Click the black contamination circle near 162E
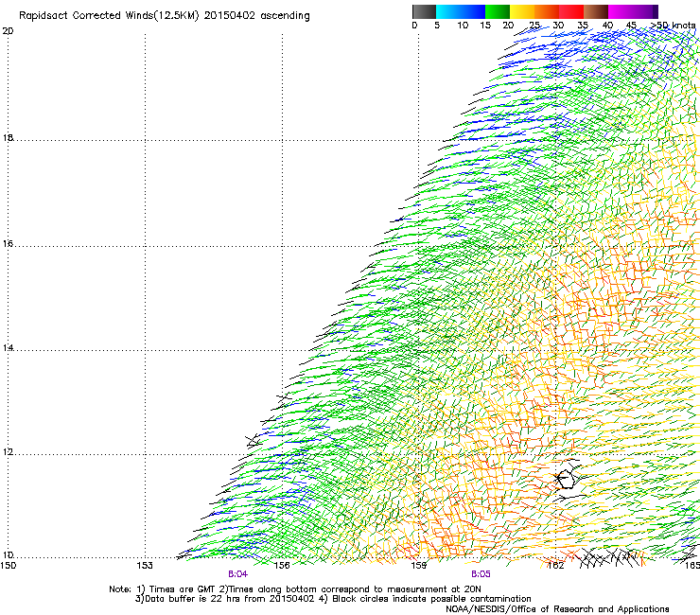 566,479
